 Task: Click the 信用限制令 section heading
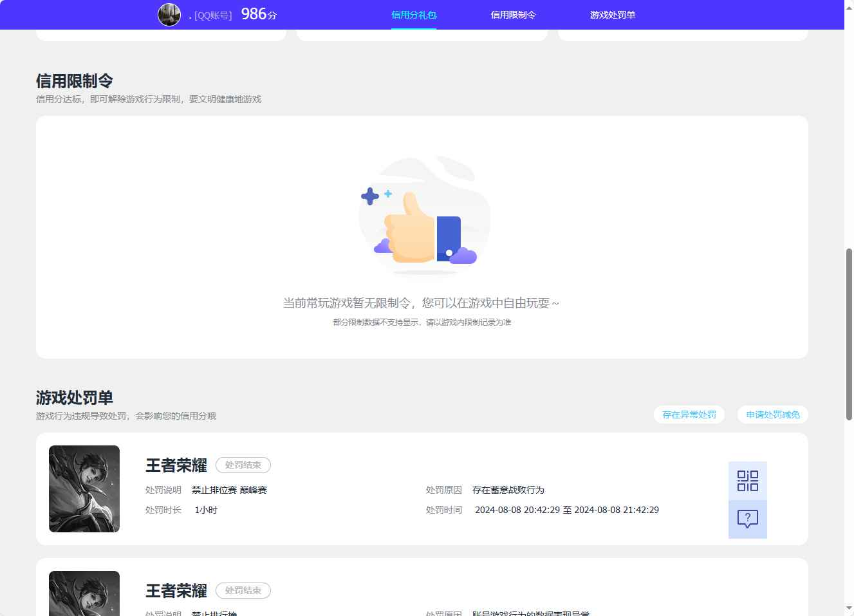point(75,81)
